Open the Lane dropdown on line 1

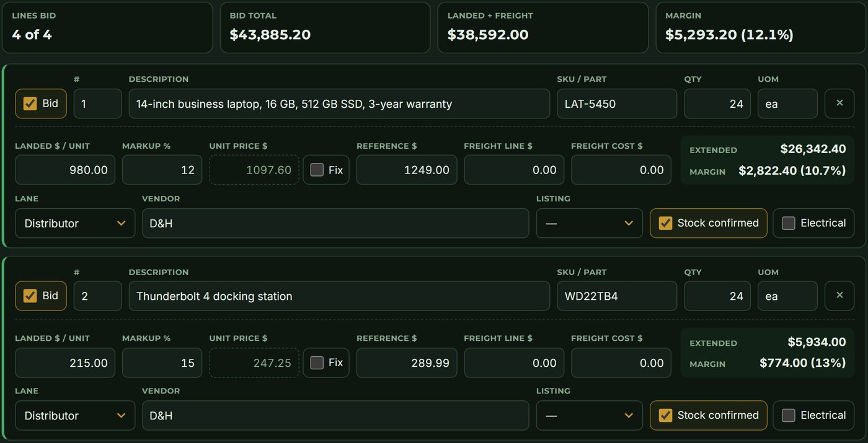click(75, 223)
